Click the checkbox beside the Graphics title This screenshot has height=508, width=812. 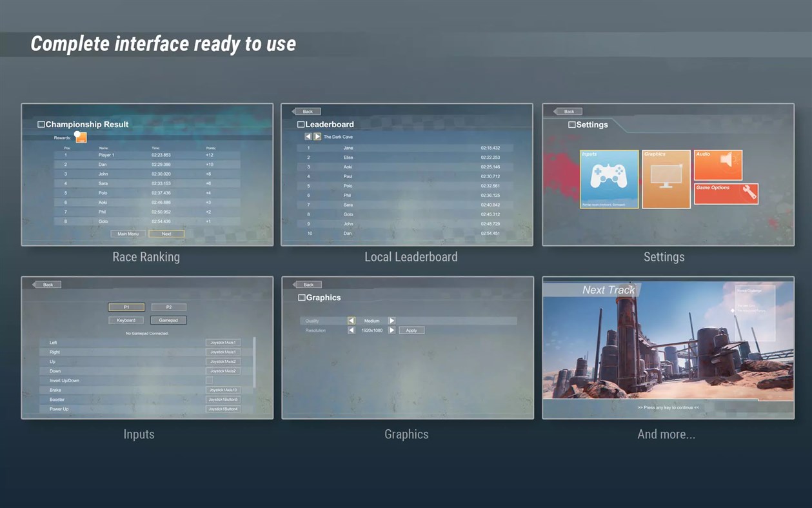(x=302, y=298)
